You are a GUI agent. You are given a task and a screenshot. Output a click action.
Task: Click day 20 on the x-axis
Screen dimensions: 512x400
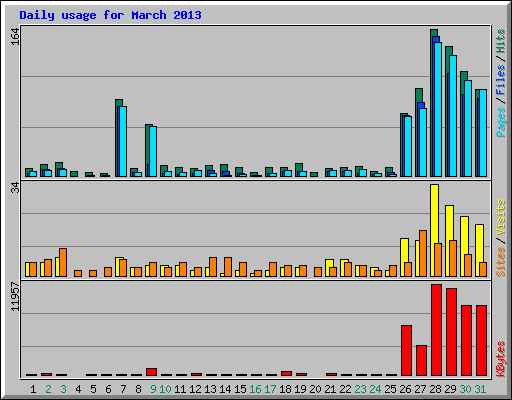click(315, 389)
